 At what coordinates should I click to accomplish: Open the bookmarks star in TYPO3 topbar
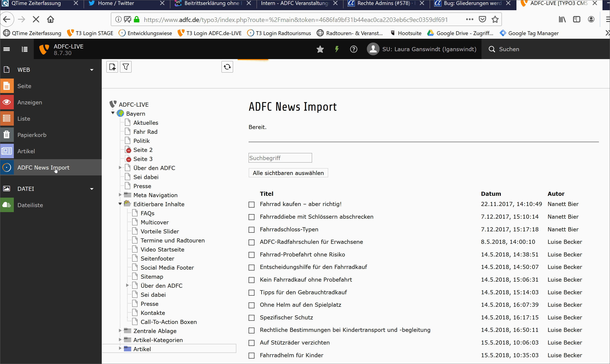click(320, 49)
